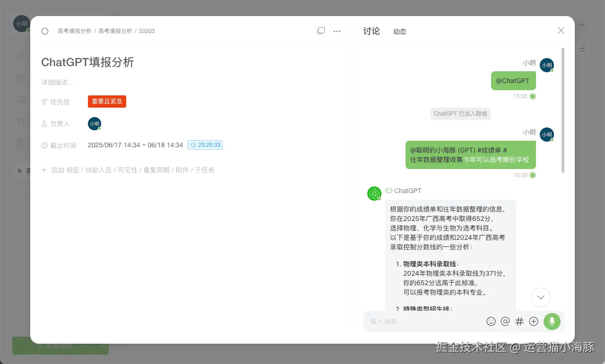Click the ChatGPT bot avatar
The image size is (605, 364).
[x=374, y=194]
